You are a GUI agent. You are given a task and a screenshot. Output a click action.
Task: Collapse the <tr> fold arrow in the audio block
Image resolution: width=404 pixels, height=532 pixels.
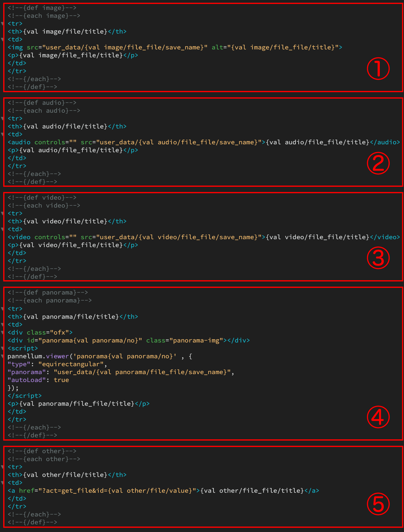[x=2, y=119]
